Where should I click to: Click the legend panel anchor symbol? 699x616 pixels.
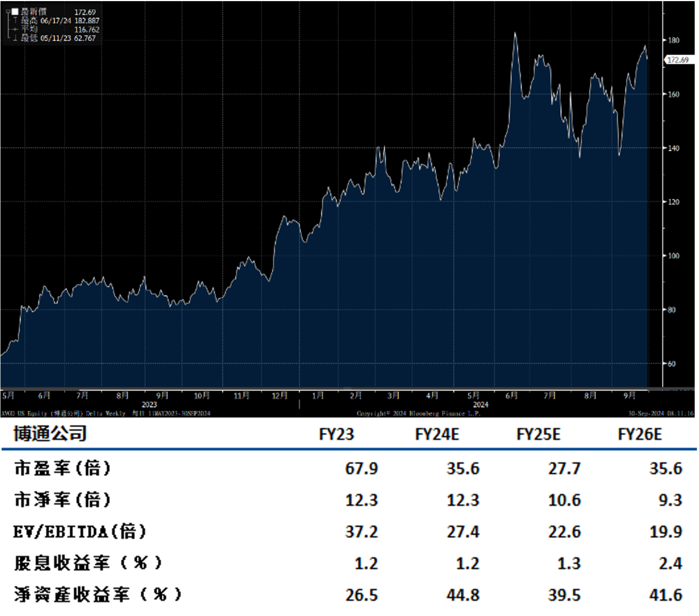pyautogui.click(x=8, y=11)
